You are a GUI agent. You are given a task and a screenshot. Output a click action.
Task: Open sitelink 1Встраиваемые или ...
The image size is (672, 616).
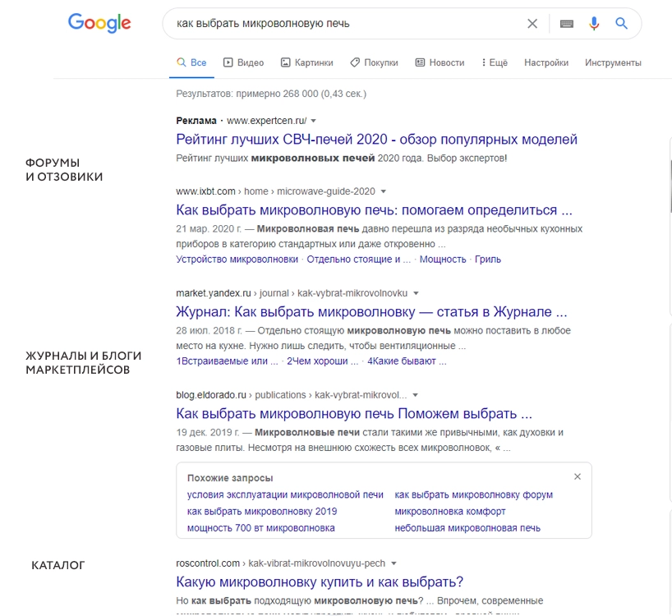pos(227,361)
